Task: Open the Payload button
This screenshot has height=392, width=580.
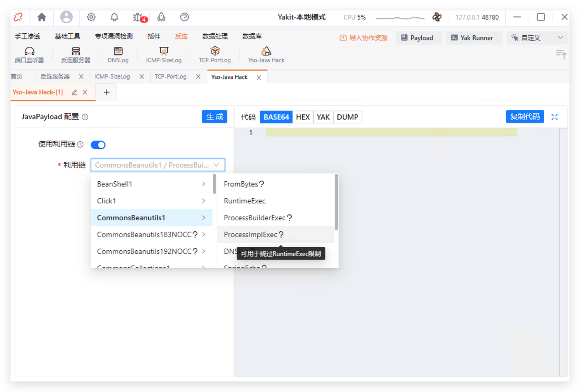Action: pyautogui.click(x=418, y=38)
